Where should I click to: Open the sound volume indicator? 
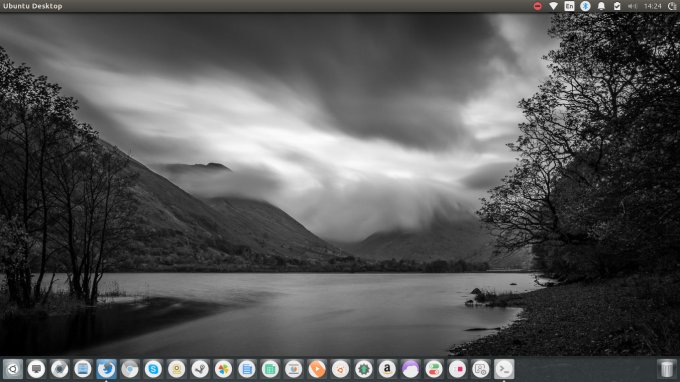click(633, 6)
